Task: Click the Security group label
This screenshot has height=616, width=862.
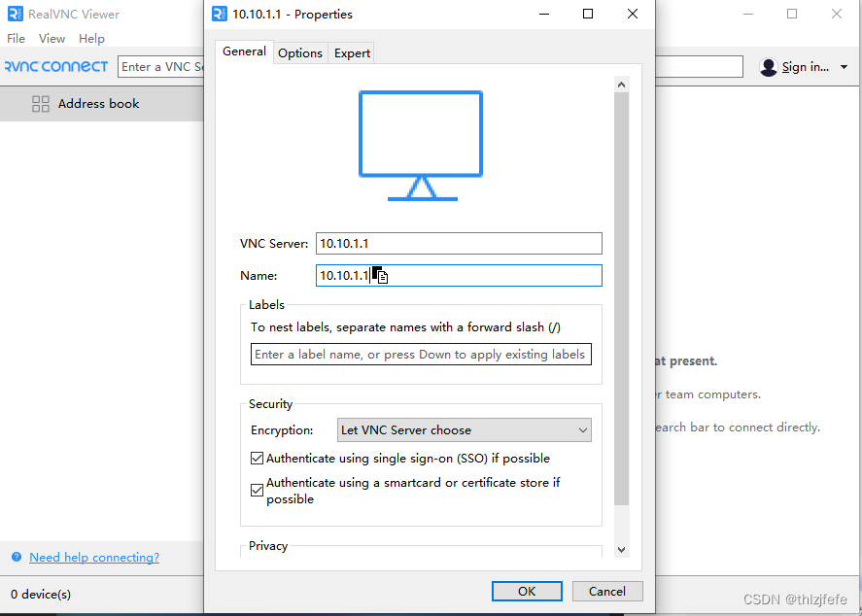Action: (270, 404)
